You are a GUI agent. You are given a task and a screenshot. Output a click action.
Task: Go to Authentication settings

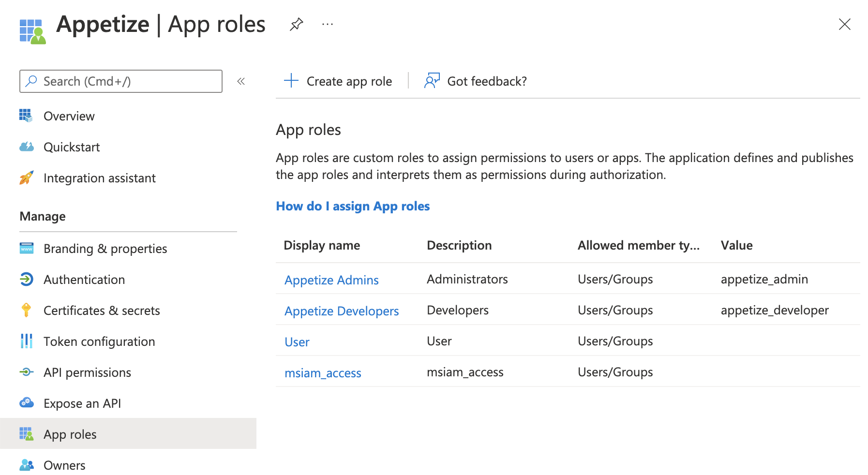coord(84,280)
